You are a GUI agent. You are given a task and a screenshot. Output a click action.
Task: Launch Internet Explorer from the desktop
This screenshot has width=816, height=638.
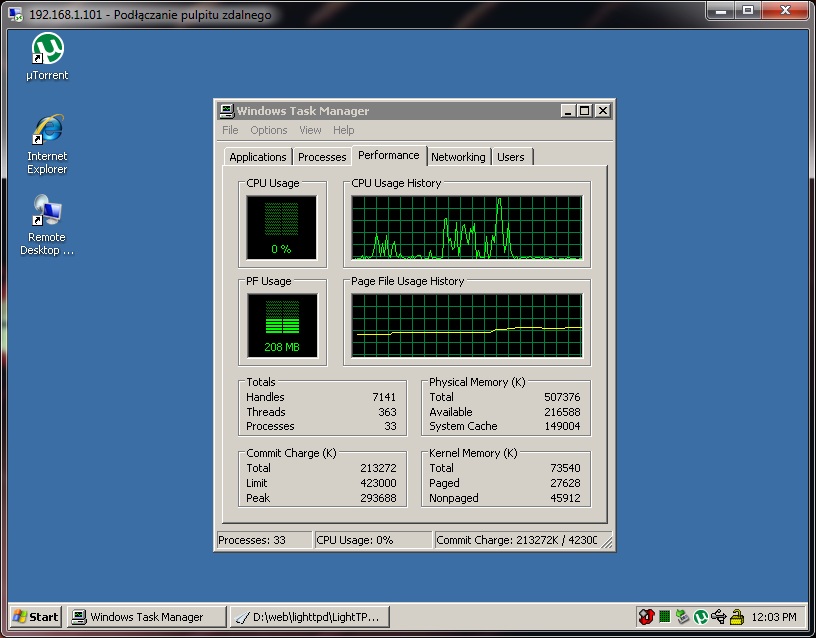47,144
